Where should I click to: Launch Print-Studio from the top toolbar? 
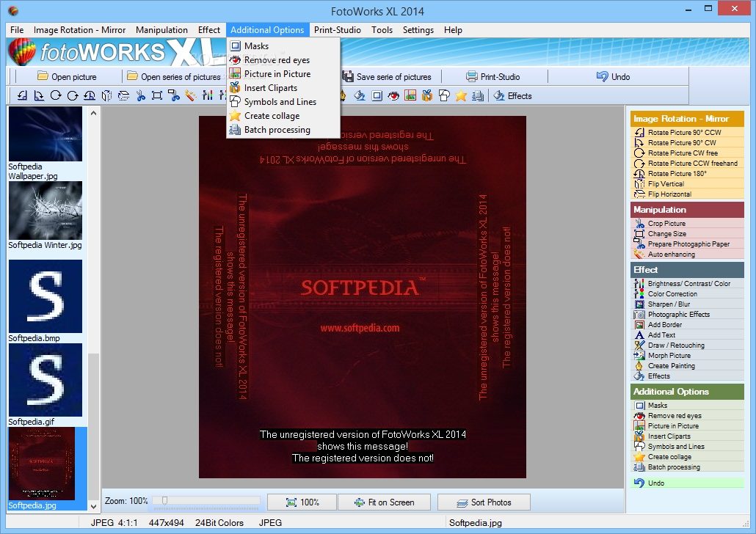pyautogui.click(x=493, y=76)
